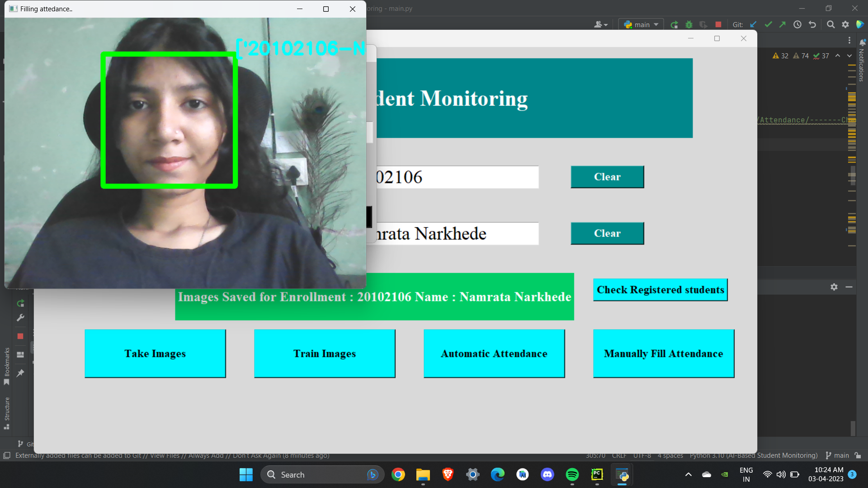Toggle the system volume icon
Screen dimensions: 868x488
tap(781, 474)
